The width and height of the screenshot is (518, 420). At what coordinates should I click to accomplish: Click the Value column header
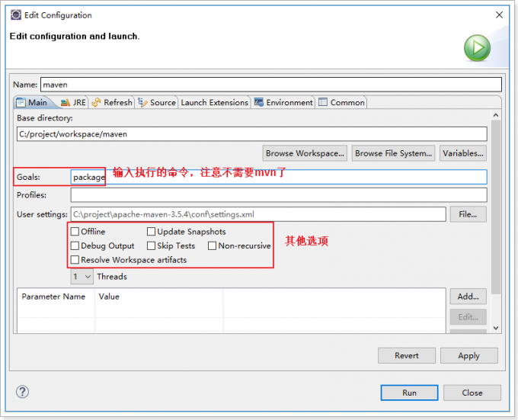coord(159,297)
